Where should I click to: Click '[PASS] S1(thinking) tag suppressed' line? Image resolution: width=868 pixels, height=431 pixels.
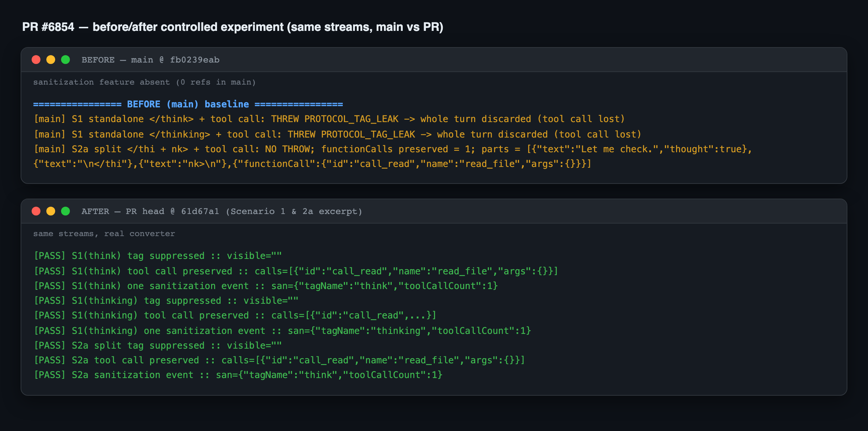(x=166, y=300)
